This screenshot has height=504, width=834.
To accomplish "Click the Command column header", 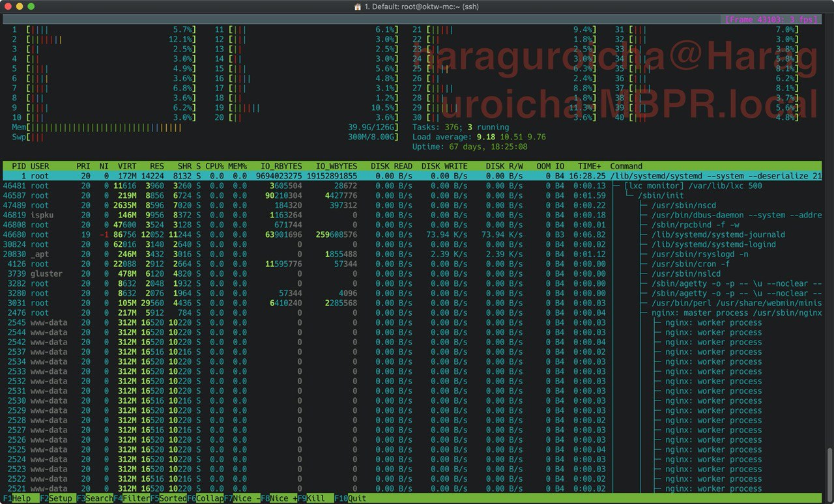I will pos(626,166).
